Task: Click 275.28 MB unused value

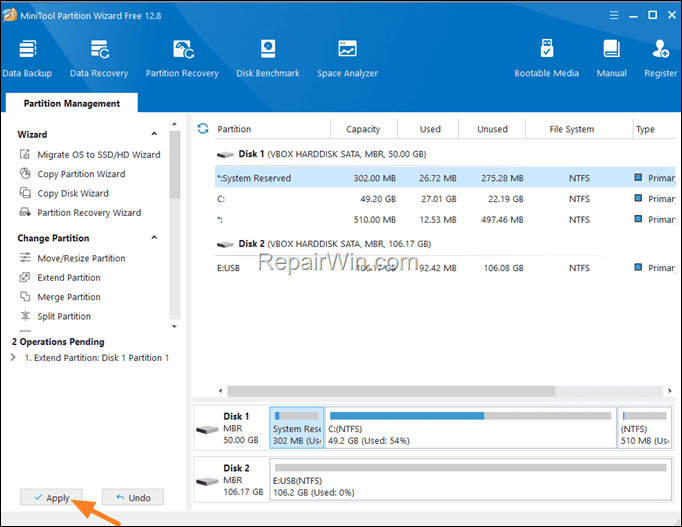Action: pyautogui.click(x=502, y=178)
